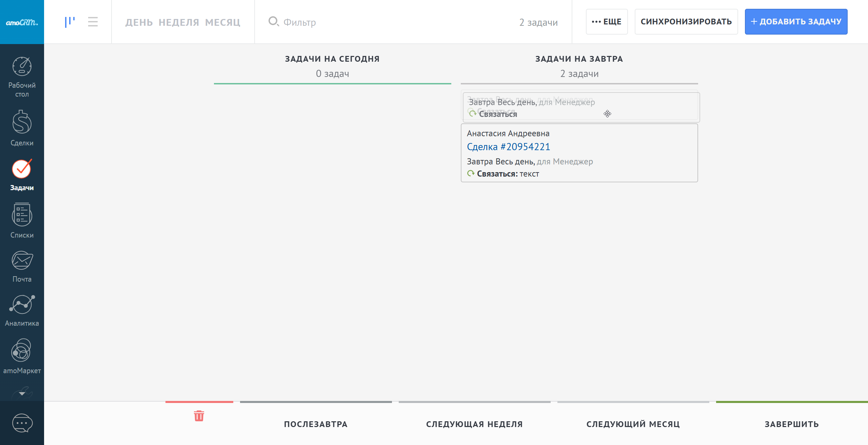Viewport: 868px width, 445px height.
Task: Switch to kanban column view
Action: point(70,22)
